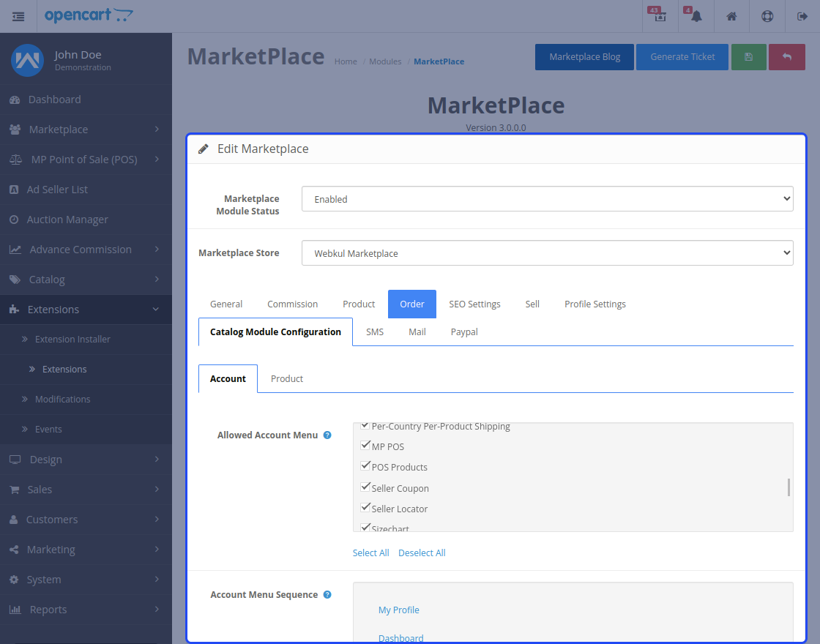Click the Home breadcrumb link
This screenshot has width=820, height=644.
pyautogui.click(x=346, y=61)
